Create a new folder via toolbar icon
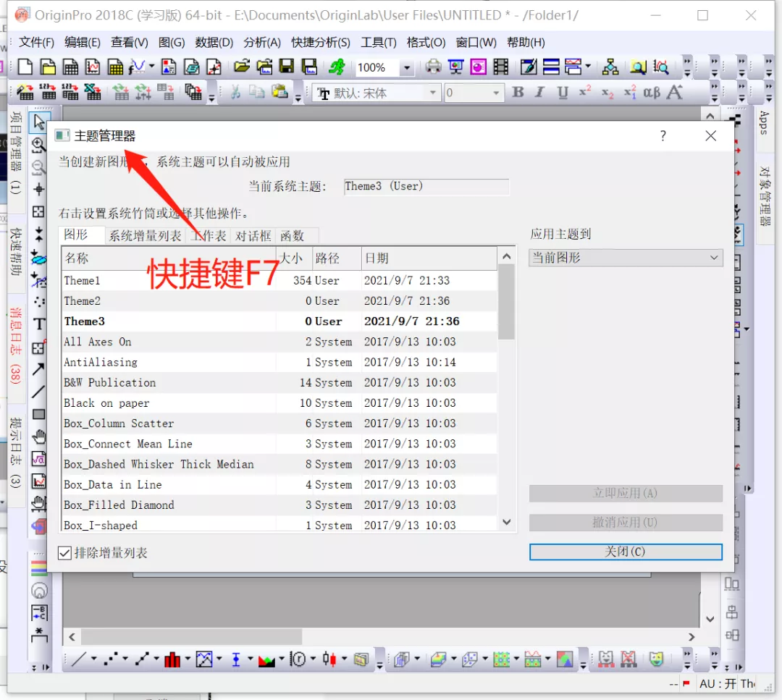The image size is (782, 700). coord(48,67)
